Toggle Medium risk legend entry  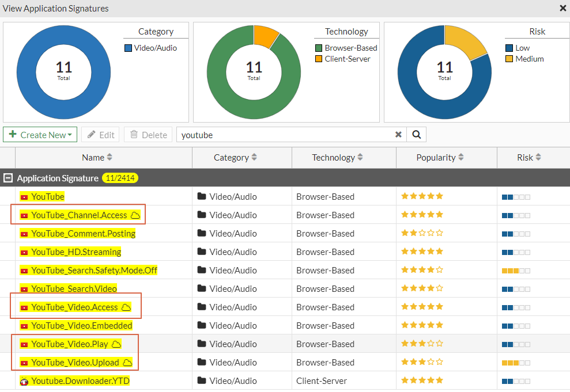(524, 59)
